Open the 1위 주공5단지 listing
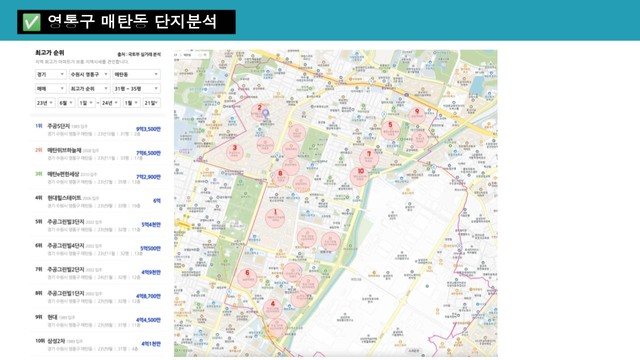640x360 pixels. 98,129
